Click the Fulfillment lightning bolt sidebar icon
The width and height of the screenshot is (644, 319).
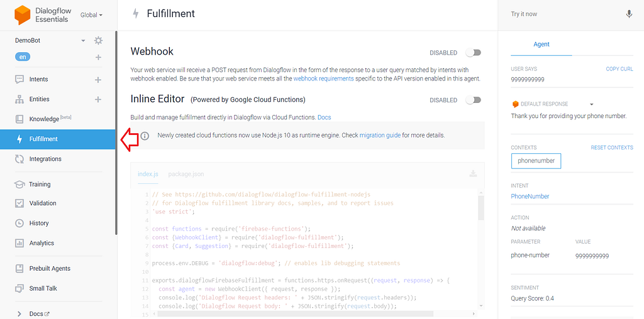point(19,139)
